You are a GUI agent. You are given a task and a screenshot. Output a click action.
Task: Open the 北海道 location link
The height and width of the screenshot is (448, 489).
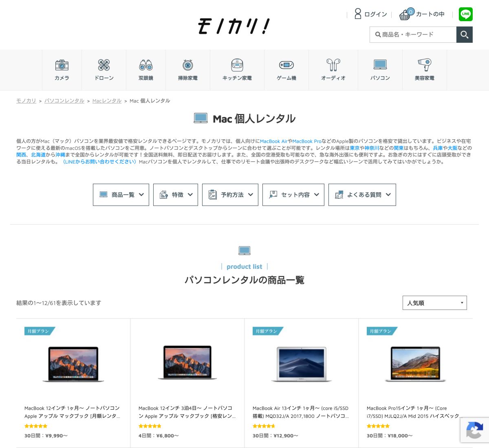click(x=38, y=155)
